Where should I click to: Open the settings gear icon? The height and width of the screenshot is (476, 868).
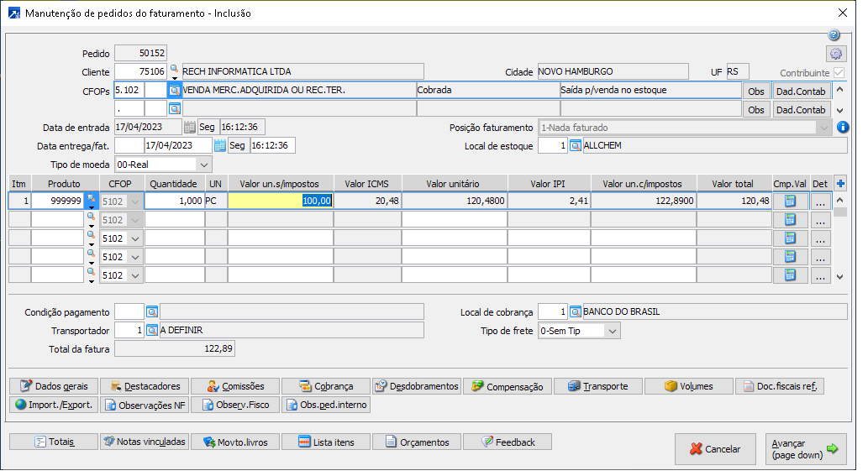coord(835,54)
